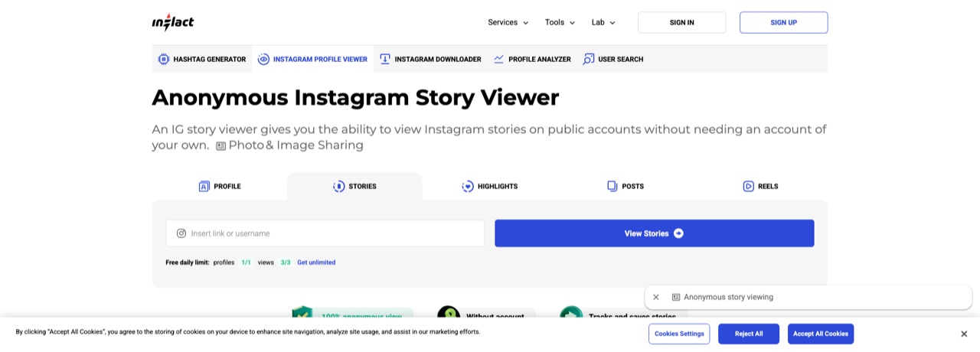Click the Instagram icon in username field
980x352 pixels.
coord(181,233)
